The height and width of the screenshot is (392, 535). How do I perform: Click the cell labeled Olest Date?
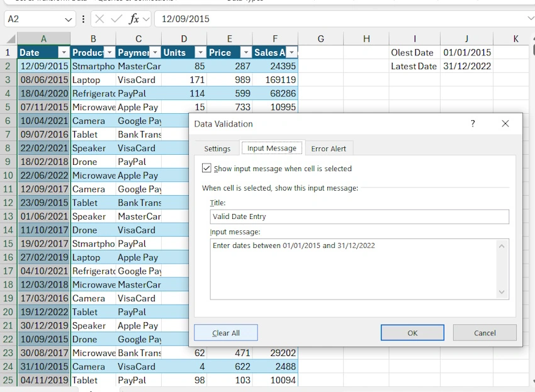pos(414,53)
